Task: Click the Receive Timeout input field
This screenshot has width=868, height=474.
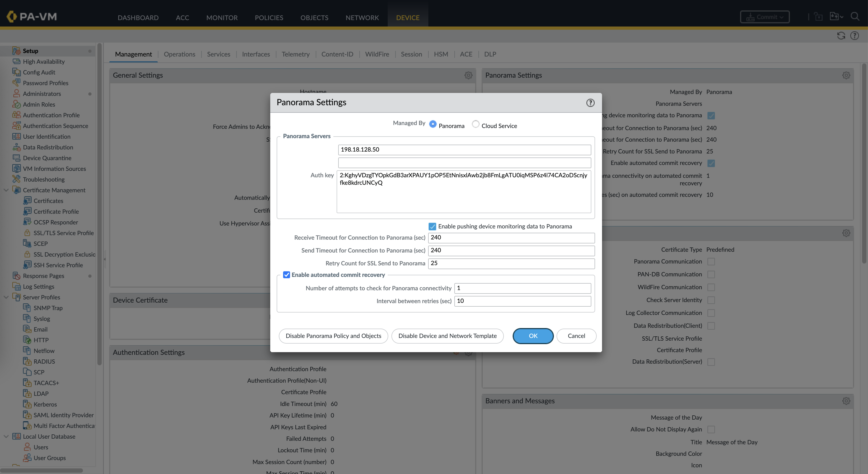Action: (x=511, y=238)
